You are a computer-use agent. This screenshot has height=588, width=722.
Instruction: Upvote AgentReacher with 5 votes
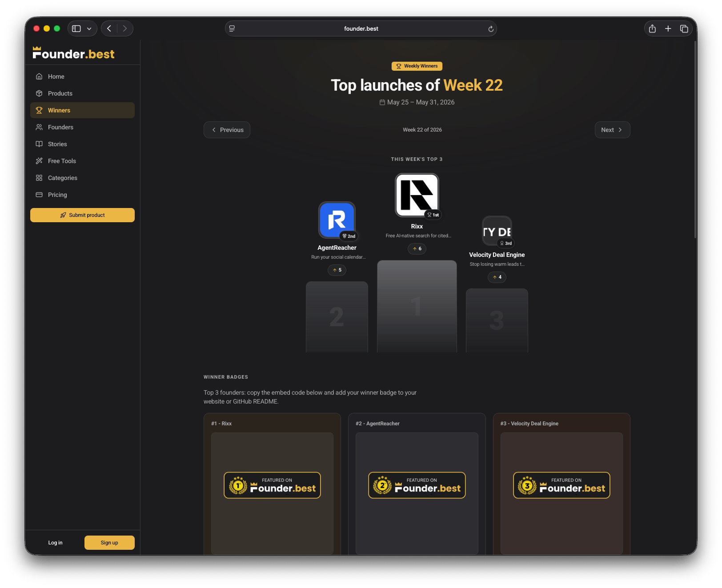[x=337, y=270]
